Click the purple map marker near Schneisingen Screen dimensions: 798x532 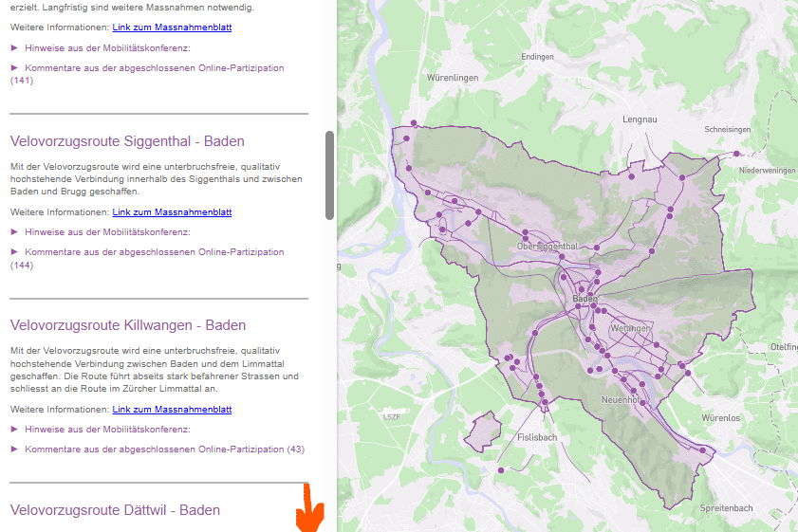(x=736, y=153)
